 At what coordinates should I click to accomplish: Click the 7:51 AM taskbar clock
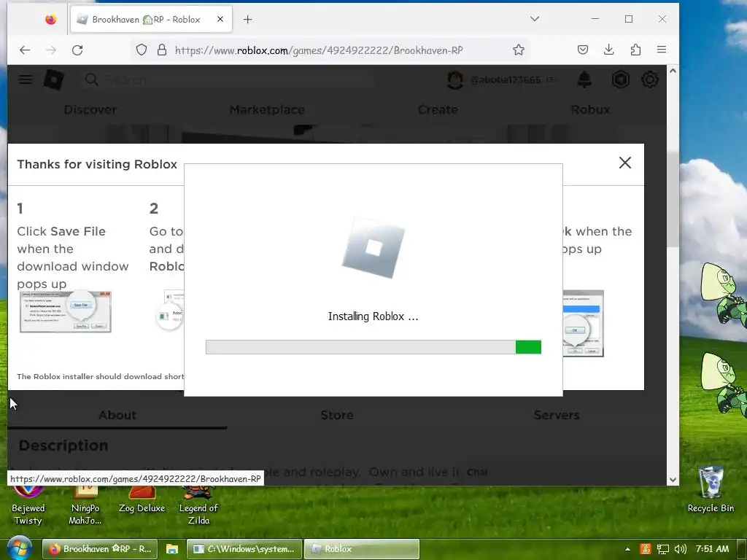(712, 549)
